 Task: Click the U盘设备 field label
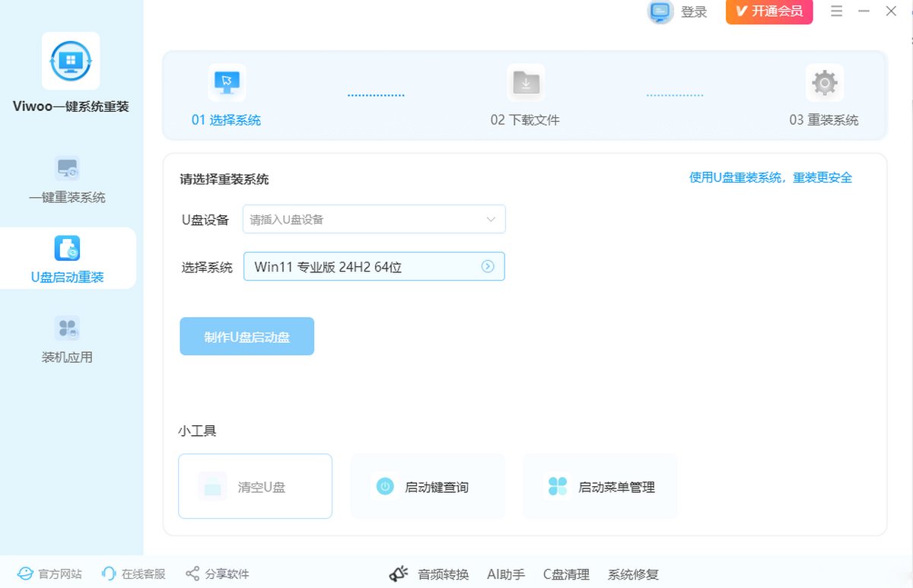click(x=205, y=220)
